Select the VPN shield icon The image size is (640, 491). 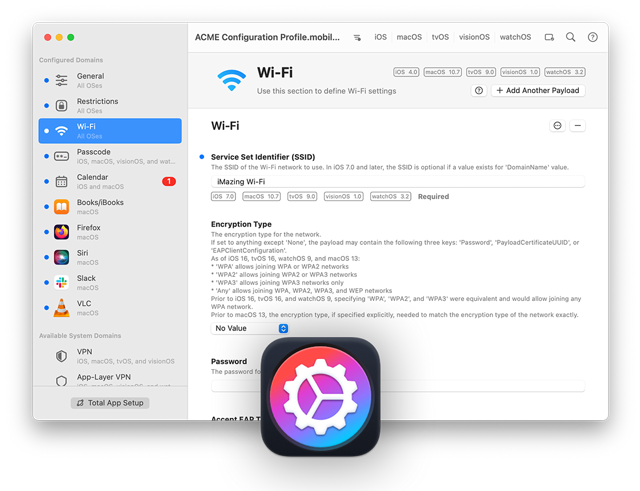tap(61, 356)
